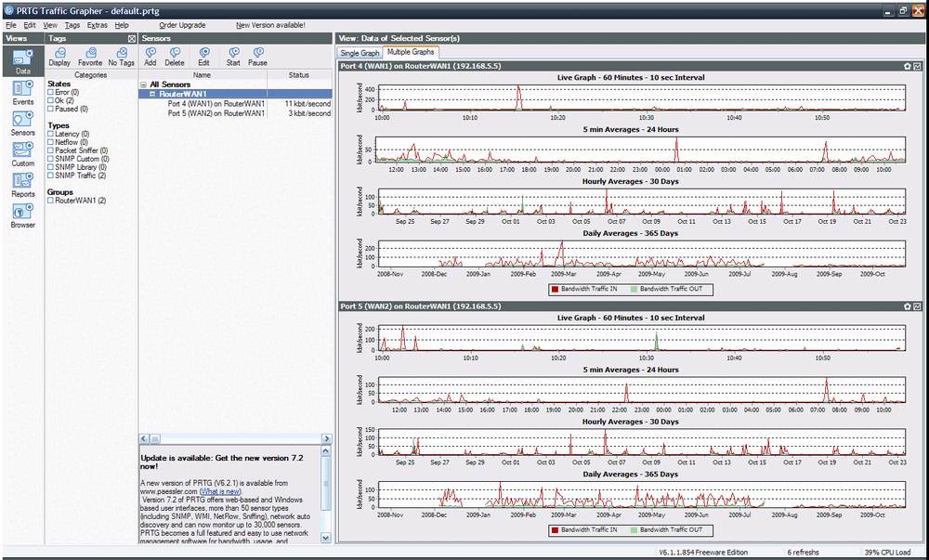Check the RouterWAN1 (2) group filter

(x=50, y=201)
